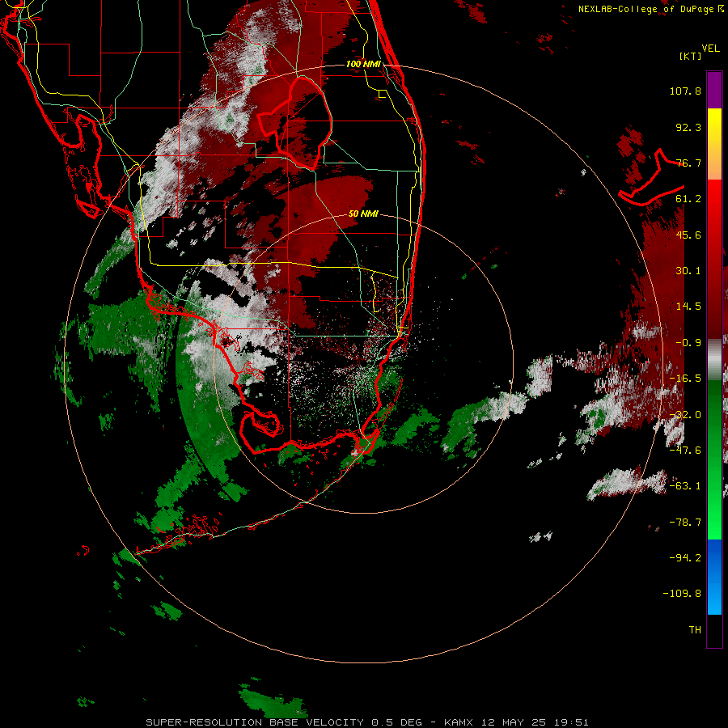Click the 50 NMI range ring label
This screenshot has height=728, width=728.
coord(363,214)
